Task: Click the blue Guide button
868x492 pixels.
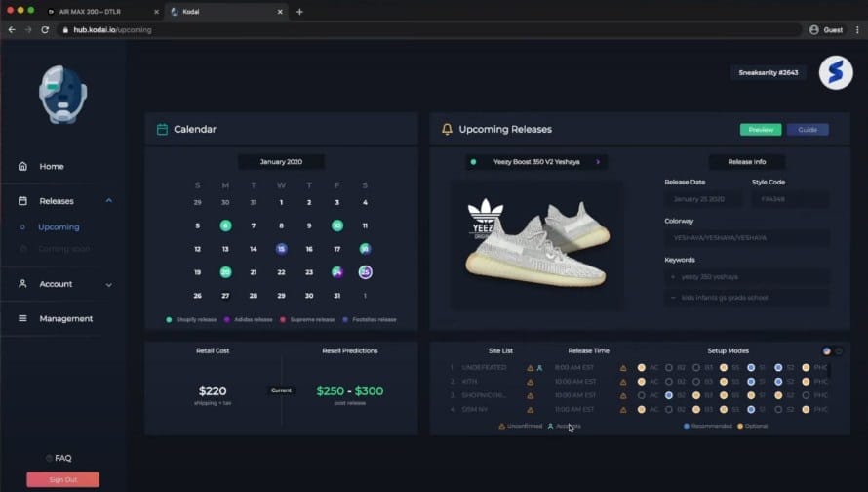Action: point(808,129)
